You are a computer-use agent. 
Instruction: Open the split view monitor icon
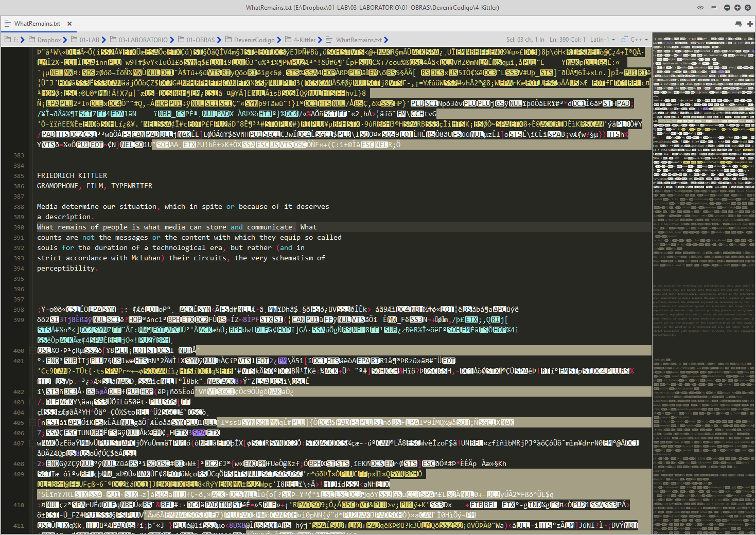point(739,24)
